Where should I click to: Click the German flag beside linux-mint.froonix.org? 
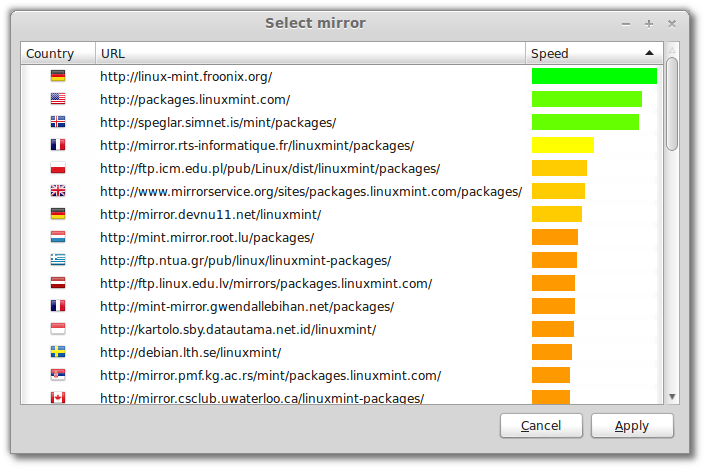(x=58, y=76)
